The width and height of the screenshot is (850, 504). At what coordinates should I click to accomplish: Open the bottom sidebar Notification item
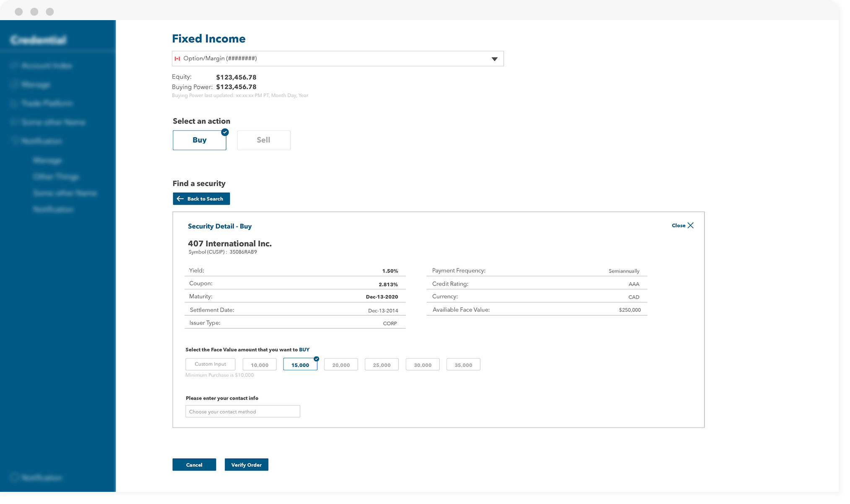(41, 478)
